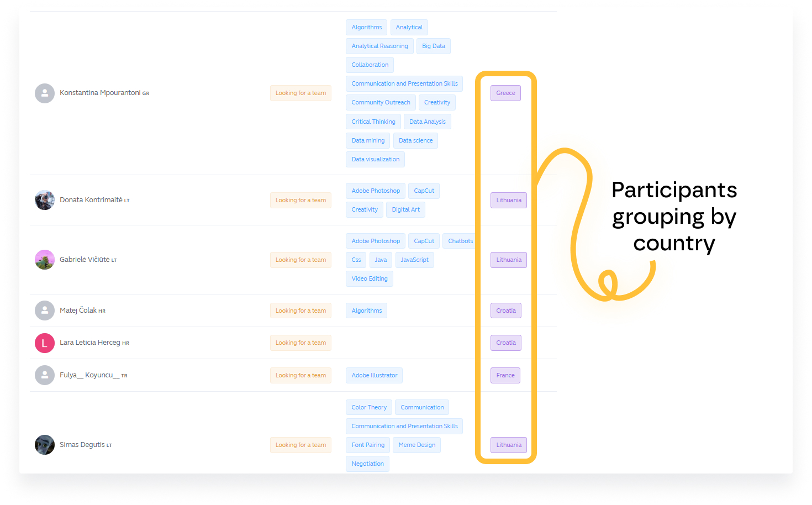This screenshot has width=812, height=505.
Task: Open Donata Kontrimaitė's profile photo
Action: pyautogui.click(x=45, y=200)
